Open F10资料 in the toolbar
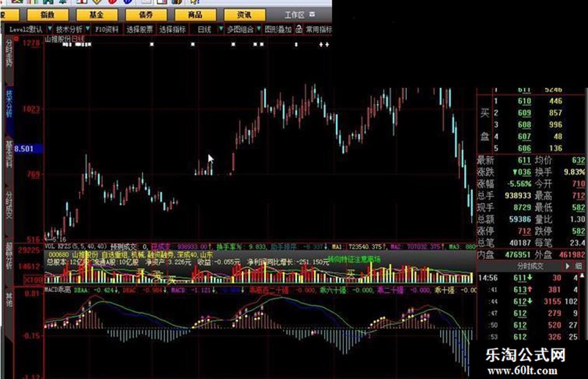Viewport: 588px width, 379px height. coord(107,29)
